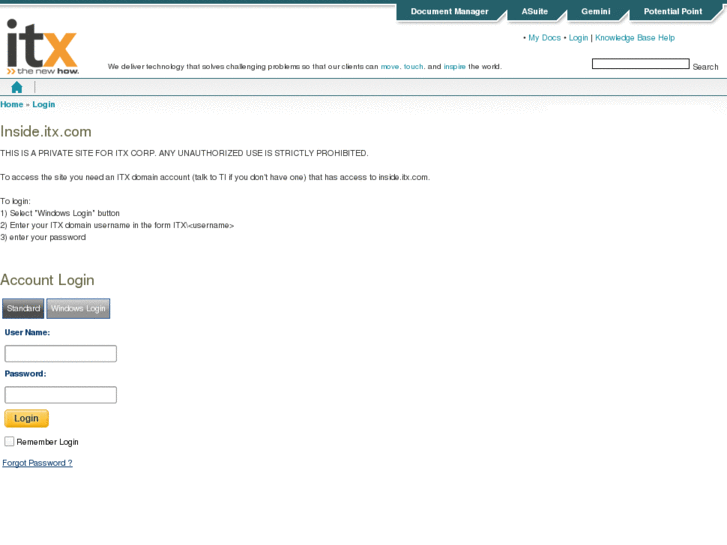This screenshot has width=727, height=545.
Task: Click the yellow Login button
Action: 26,418
